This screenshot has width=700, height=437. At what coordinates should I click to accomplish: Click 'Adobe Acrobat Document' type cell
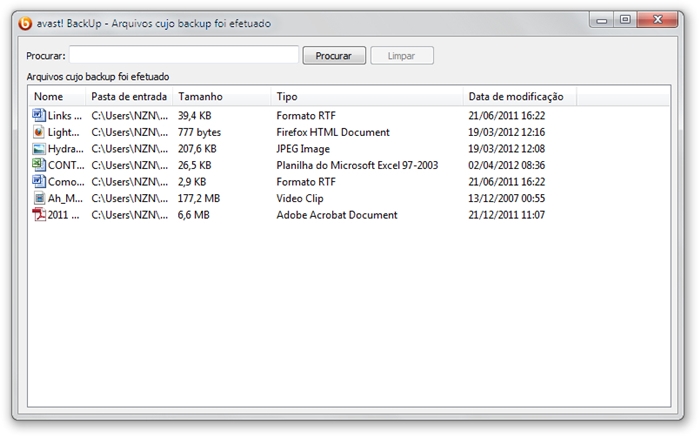click(337, 215)
